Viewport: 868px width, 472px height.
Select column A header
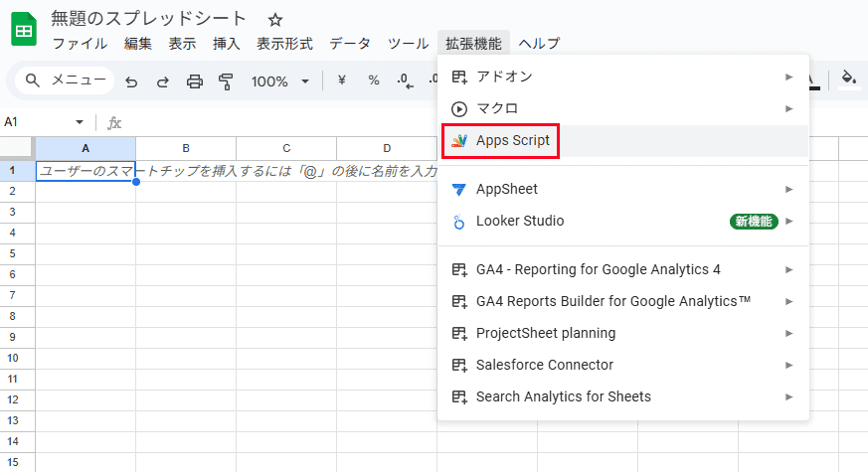tap(86, 148)
